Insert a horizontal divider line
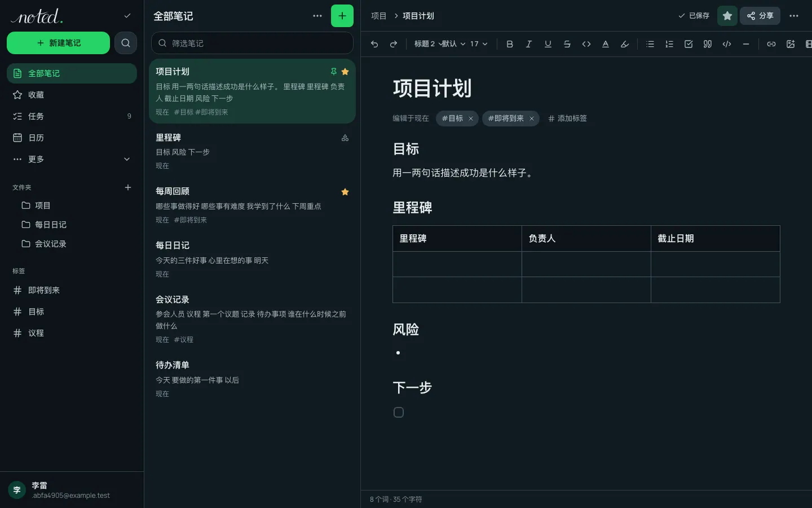812x508 pixels. pyautogui.click(x=746, y=44)
